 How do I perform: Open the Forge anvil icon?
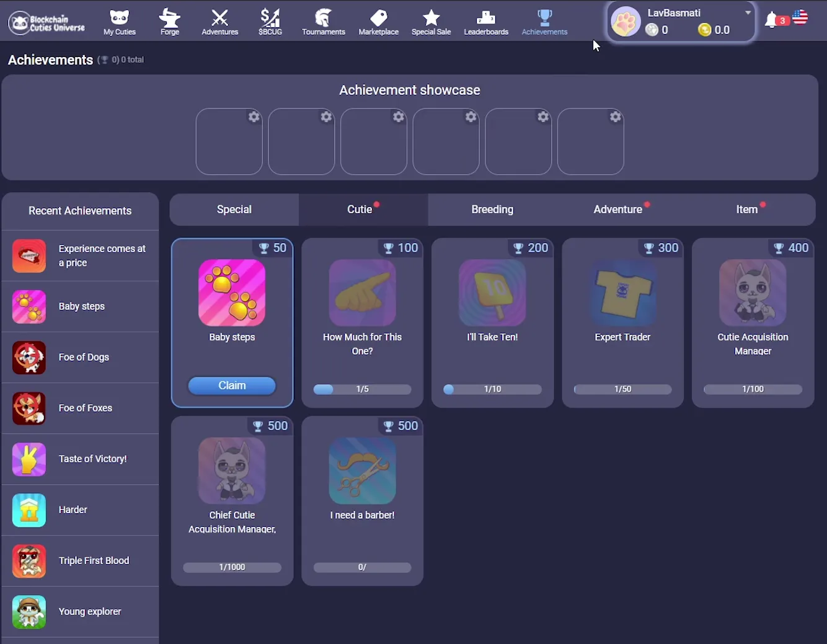click(169, 22)
